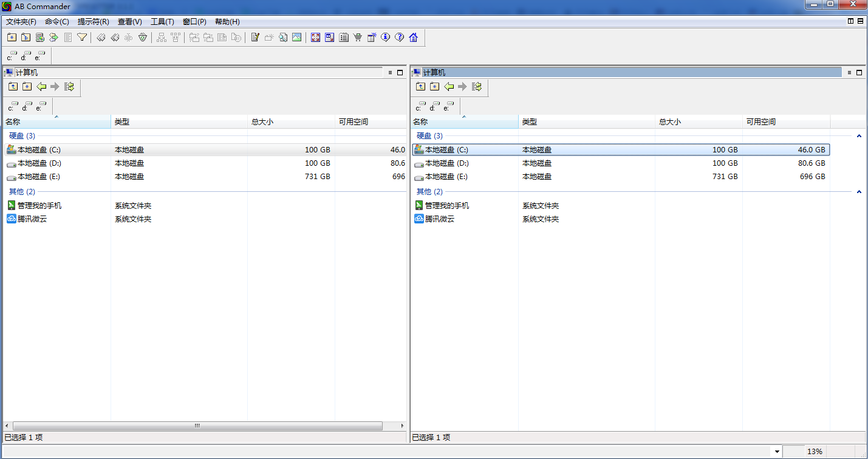Maximize the right 计算机 panel
The width and height of the screenshot is (868, 459).
point(859,72)
